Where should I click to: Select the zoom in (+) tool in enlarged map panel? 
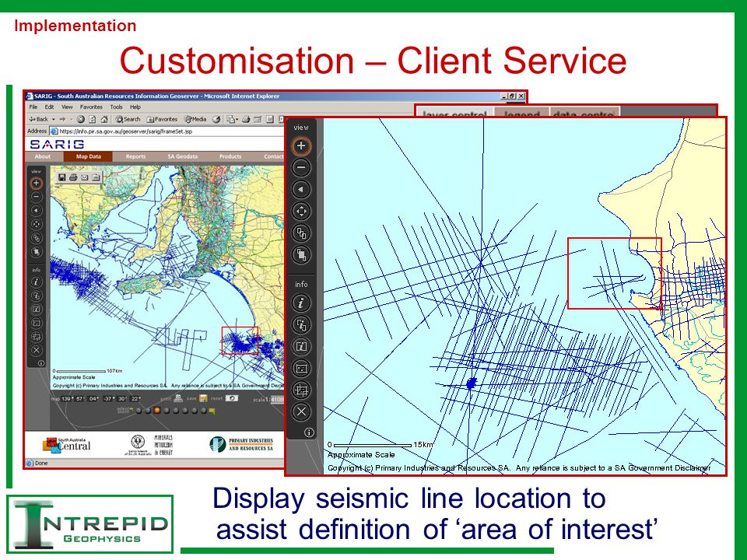coord(300,145)
